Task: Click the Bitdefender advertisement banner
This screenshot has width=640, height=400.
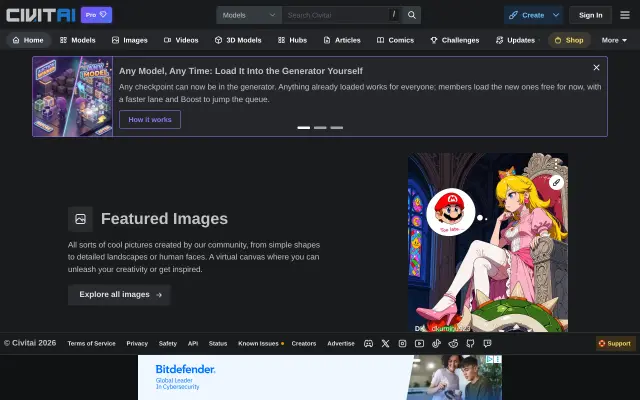Action: click(x=320, y=378)
